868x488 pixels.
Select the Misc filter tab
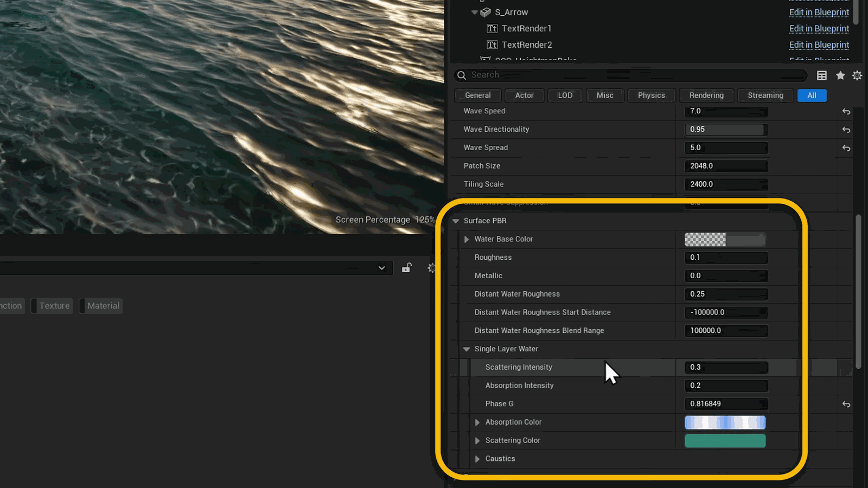605,95
